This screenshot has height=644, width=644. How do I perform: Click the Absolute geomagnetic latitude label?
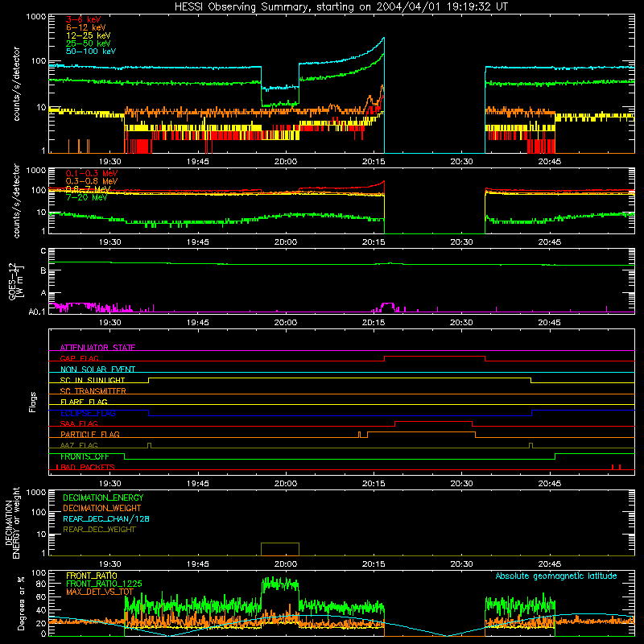(556, 576)
